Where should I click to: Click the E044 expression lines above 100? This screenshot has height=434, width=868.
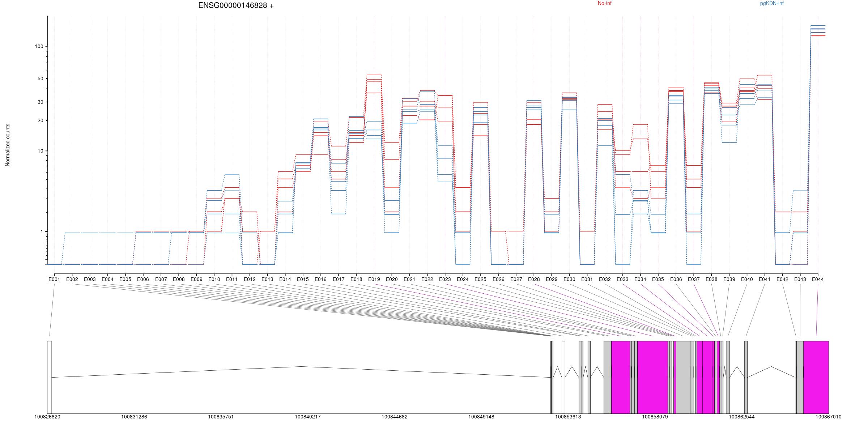point(818,31)
